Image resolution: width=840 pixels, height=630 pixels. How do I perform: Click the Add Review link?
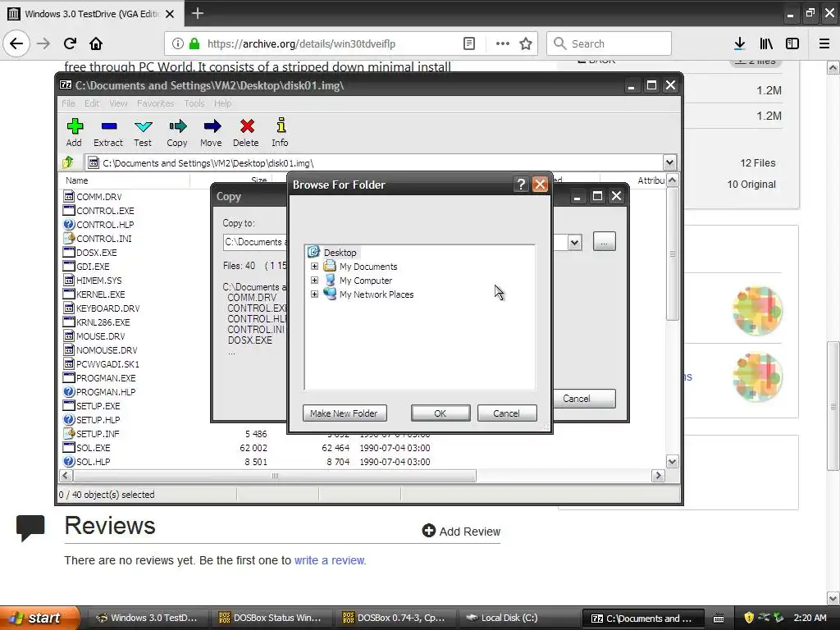(461, 531)
